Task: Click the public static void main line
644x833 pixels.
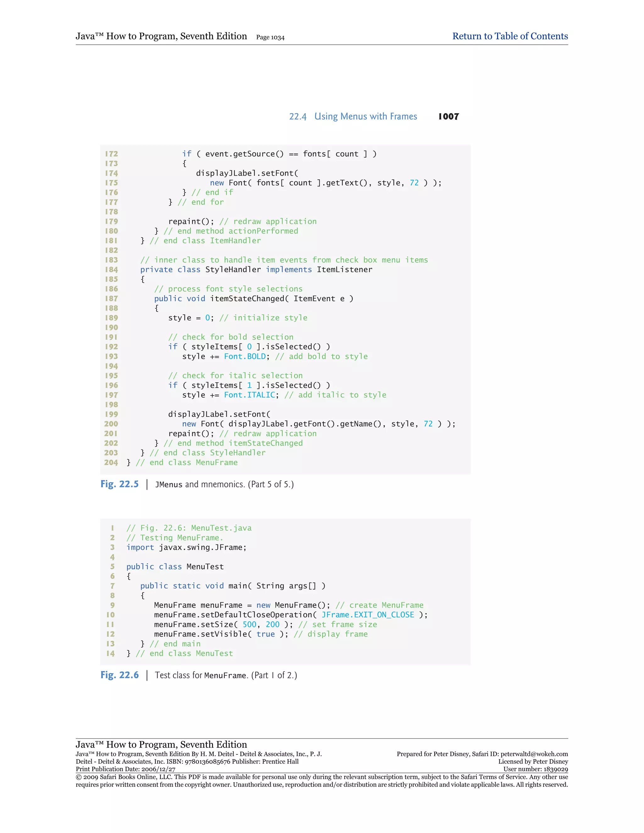Action: (232, 586)
